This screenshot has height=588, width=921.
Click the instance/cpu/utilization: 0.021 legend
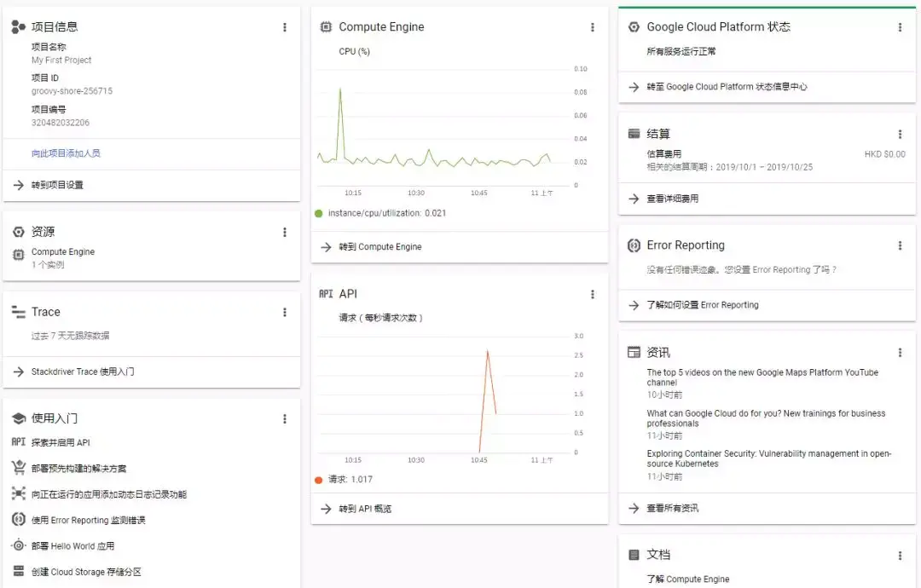[x=380, y=213]
